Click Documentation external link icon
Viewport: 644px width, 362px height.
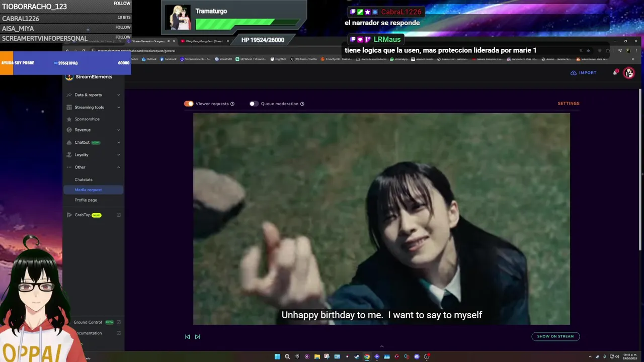(119, 333)
